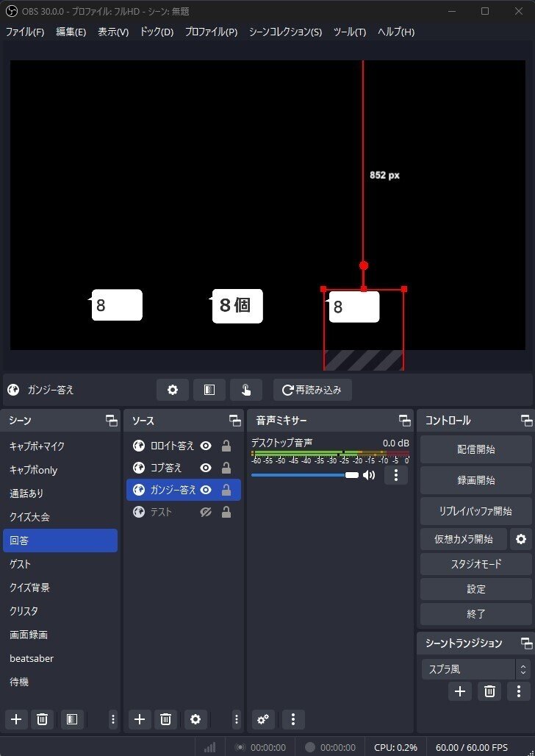Select beatsaber scene
The height and width of the screenshot is (756, 535).
pyautogui.click(x=60, y=658)
